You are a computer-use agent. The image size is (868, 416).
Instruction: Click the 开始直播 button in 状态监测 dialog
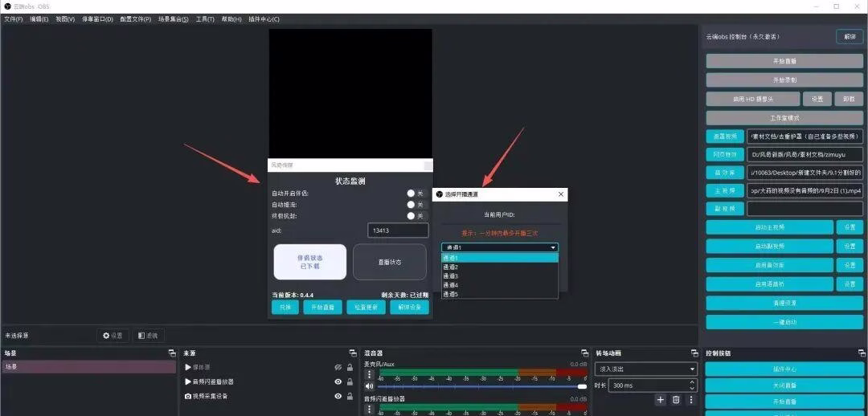click(323, 307)
